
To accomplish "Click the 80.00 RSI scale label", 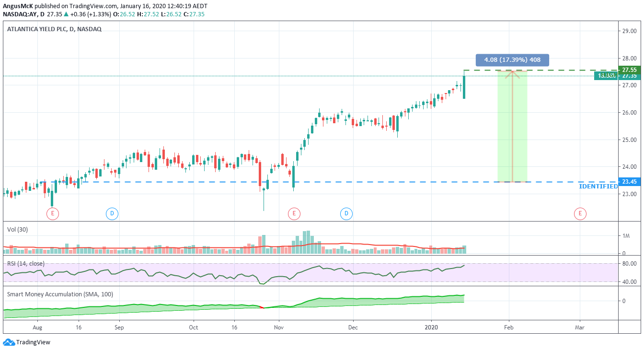I will click(629, 264).
